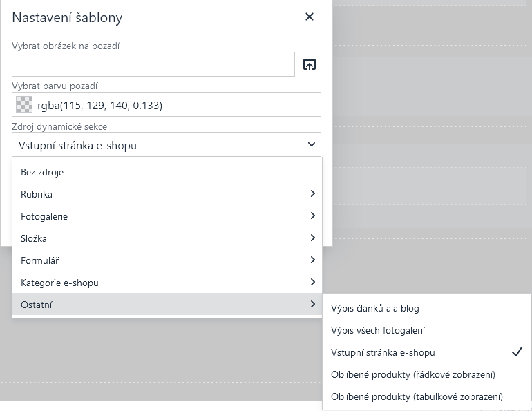Click the upload background image icon
Viewport: 532px width, 411px height.
310,65
